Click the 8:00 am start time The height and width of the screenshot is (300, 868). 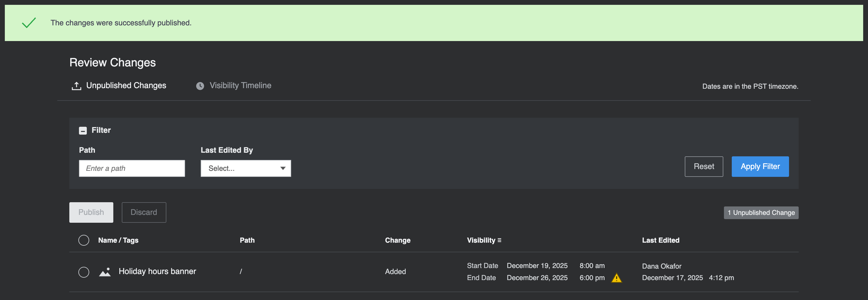(x=592, y=266)
